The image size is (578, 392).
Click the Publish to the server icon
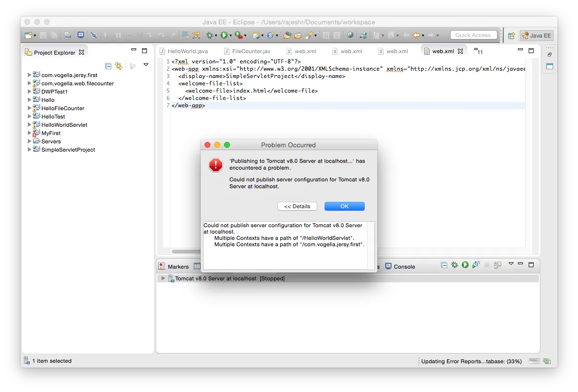pos(497,265)
